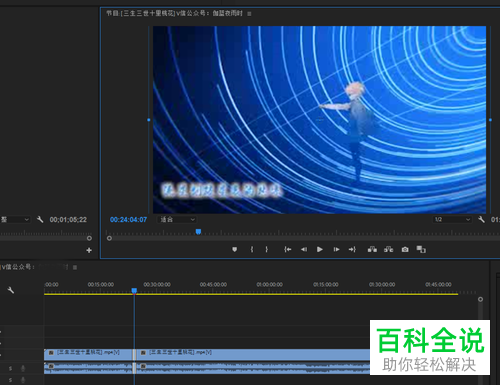Screen dimensions: 500x385
Task: Add a marker in the Program monitor
Action: pyautogui.click(x=235, y=249)
